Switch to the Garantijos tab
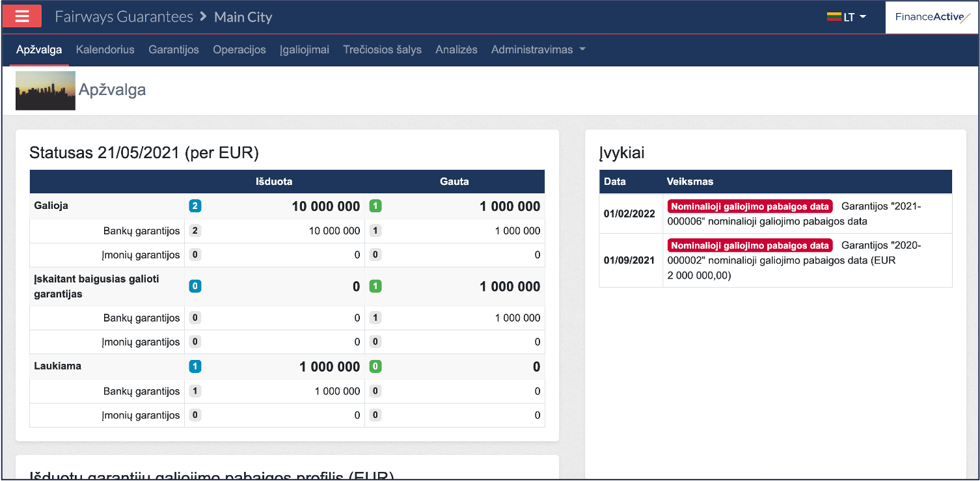The height and width of the screenshot is (481, 980). tap(174, 49)
